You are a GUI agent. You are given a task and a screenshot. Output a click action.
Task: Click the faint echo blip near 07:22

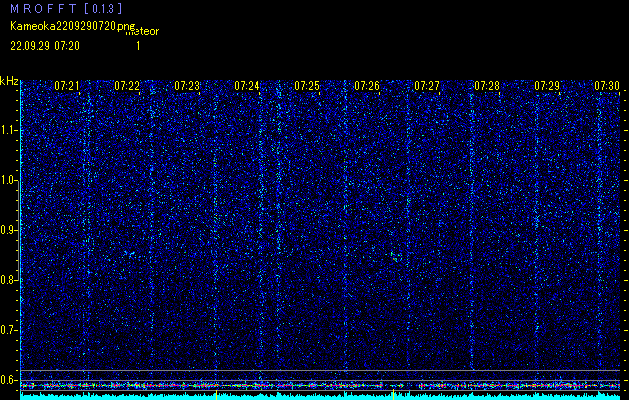pos(130,253)
